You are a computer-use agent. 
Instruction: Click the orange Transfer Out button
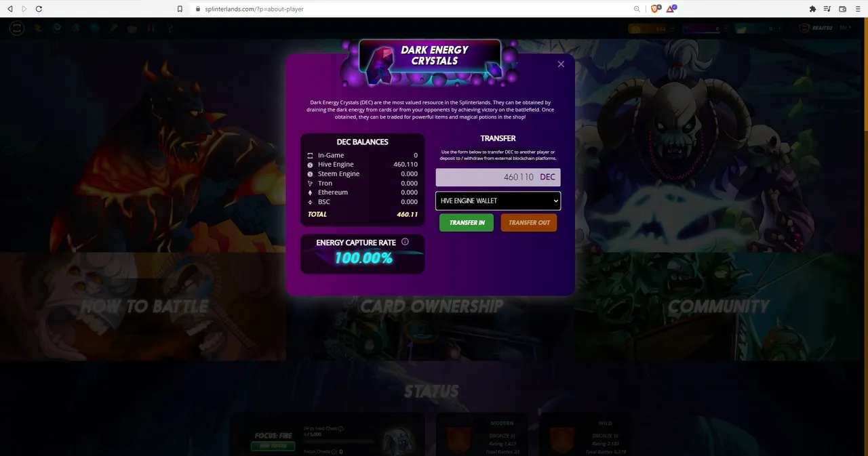[x=529, y=222]
